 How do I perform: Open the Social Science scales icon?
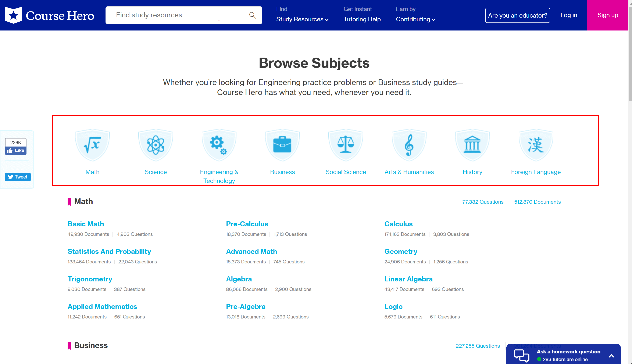coord(346,145)
